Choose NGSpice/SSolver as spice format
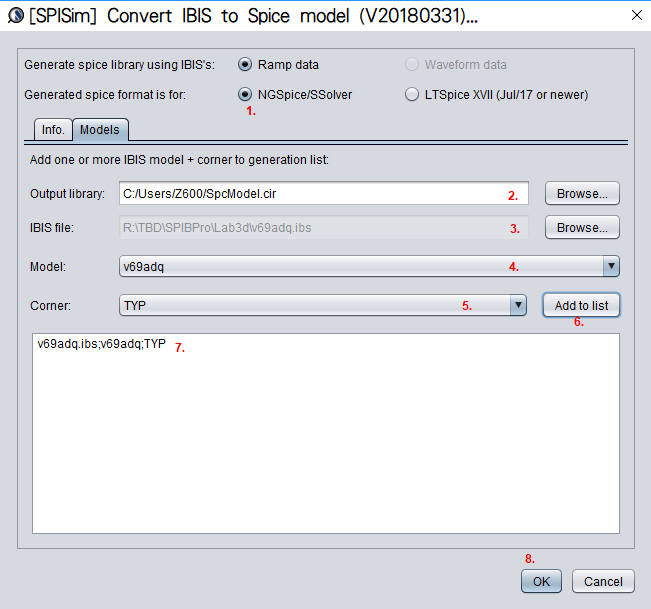651x609 pixels. click(245, 95)
